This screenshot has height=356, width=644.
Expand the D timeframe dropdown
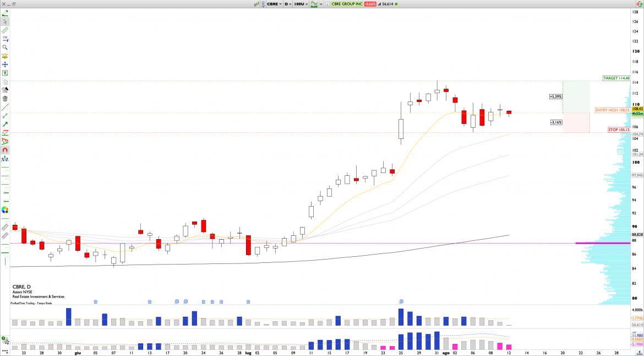287,4
